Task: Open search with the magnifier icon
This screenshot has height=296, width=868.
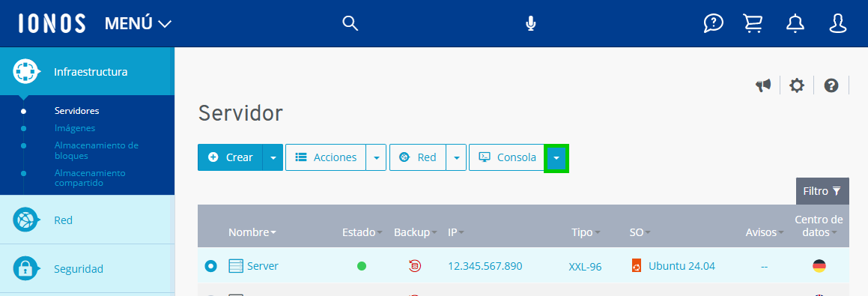Action: 350,23
